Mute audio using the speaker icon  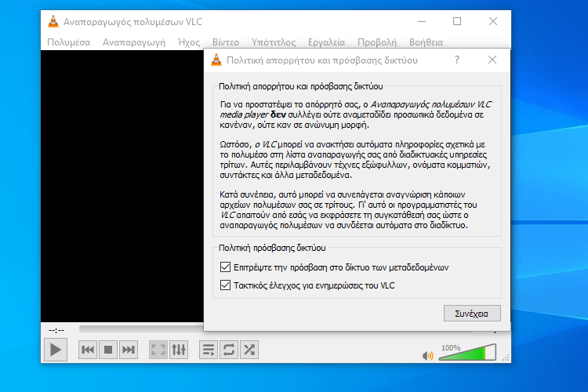pos(427,356)
